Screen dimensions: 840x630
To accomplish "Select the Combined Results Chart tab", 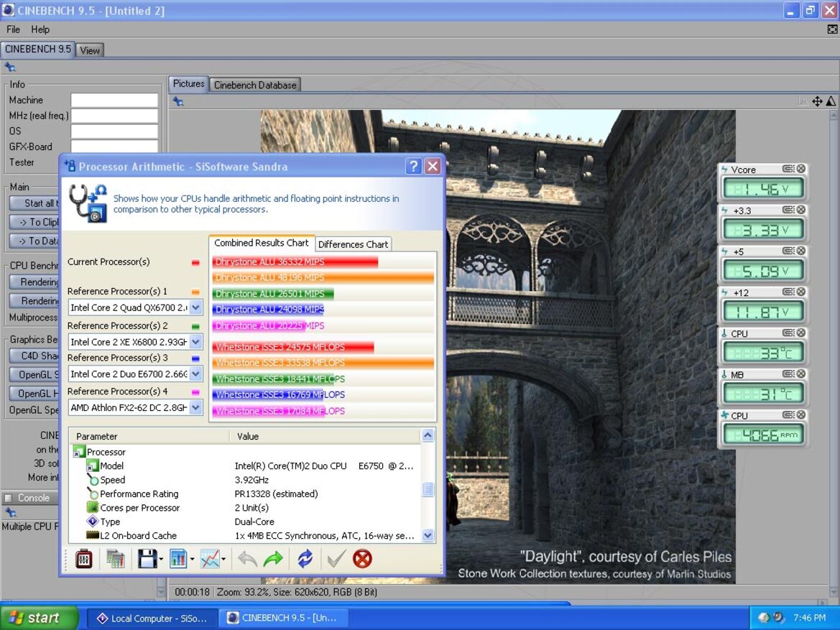I will click(x=262, y=243).
